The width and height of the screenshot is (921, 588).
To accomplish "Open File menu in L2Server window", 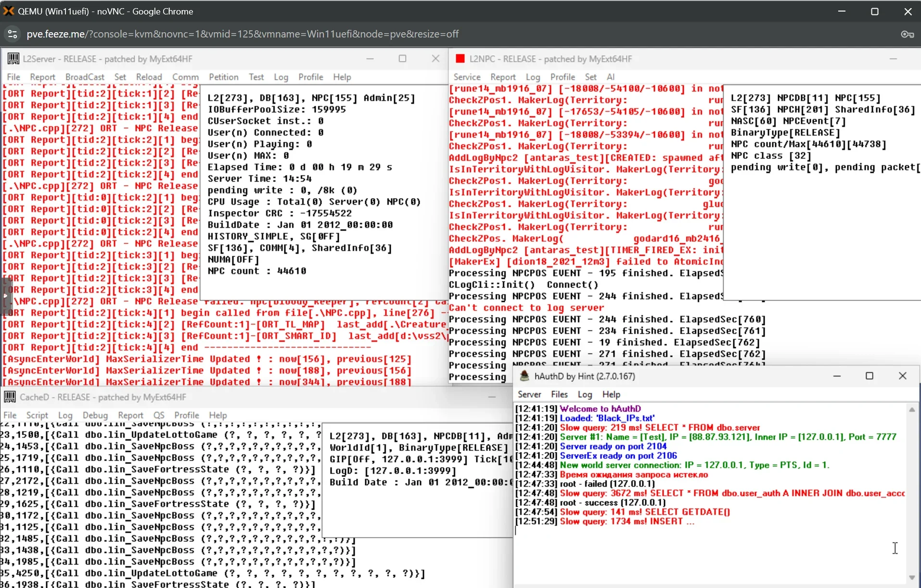I will [13, 77].
